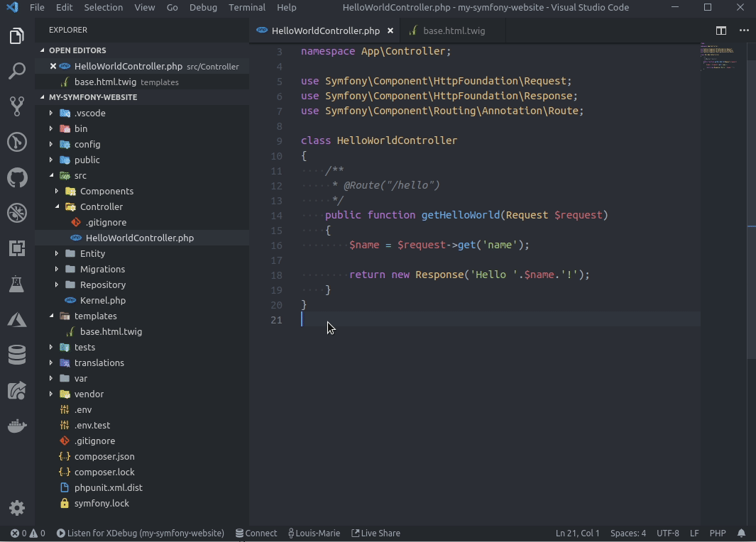This screenshot has height=542, width=756.
Task: Open the Azure view in activity bar
Action: [x=17, y=320]
